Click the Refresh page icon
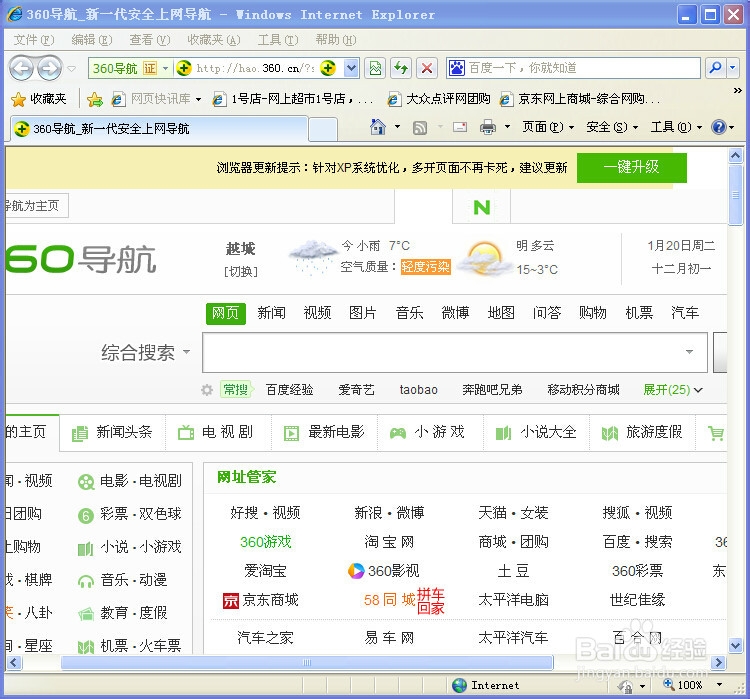The width and height of the screenshot is (750, 699). (x=401, y=68)
